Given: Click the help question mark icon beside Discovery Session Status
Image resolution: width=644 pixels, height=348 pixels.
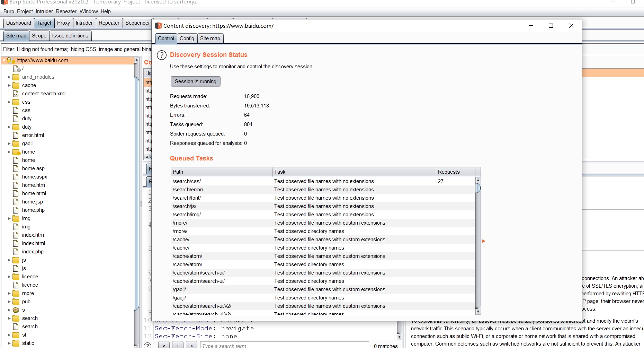Looking at the screenshot, I should (x=162, y=55).
